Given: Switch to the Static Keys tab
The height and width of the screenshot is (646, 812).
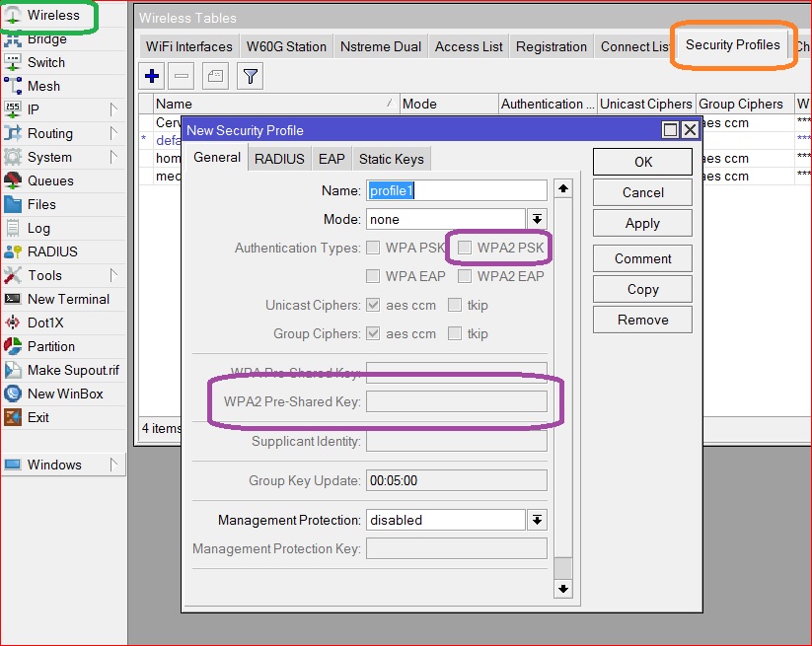Looking at the screenshot, I should coord(392,159).
